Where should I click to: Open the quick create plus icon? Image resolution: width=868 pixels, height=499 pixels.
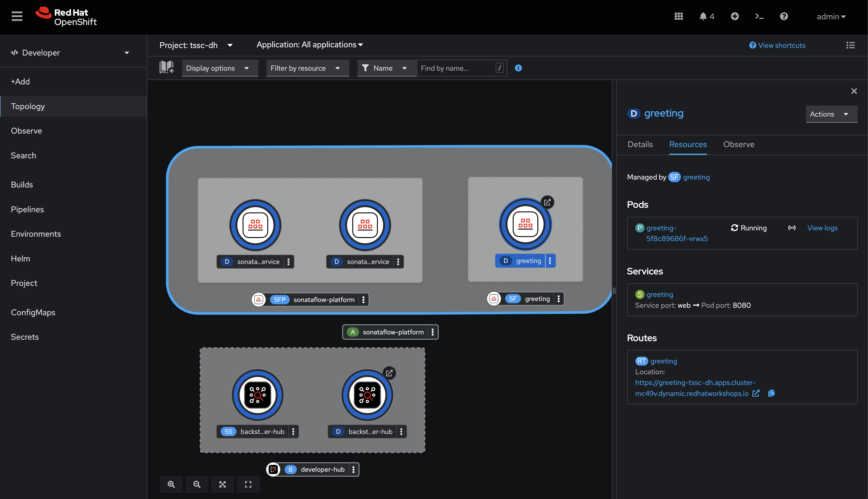(735, 16)
